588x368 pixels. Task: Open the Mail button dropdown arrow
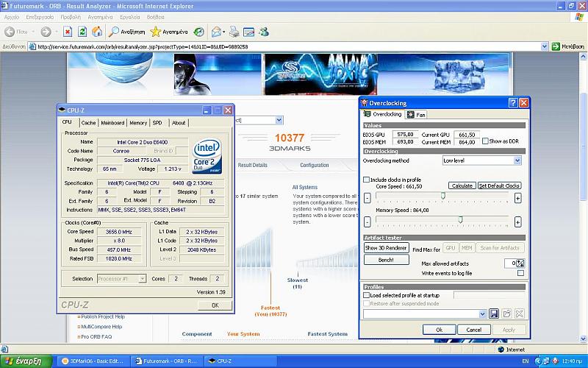224,32
